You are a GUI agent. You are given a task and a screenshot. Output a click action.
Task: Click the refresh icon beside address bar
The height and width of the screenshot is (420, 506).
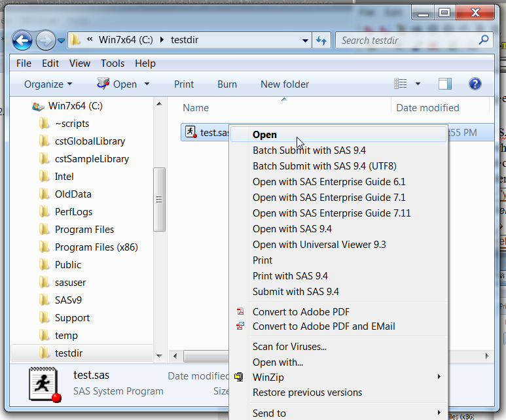[x=321, y=40]
